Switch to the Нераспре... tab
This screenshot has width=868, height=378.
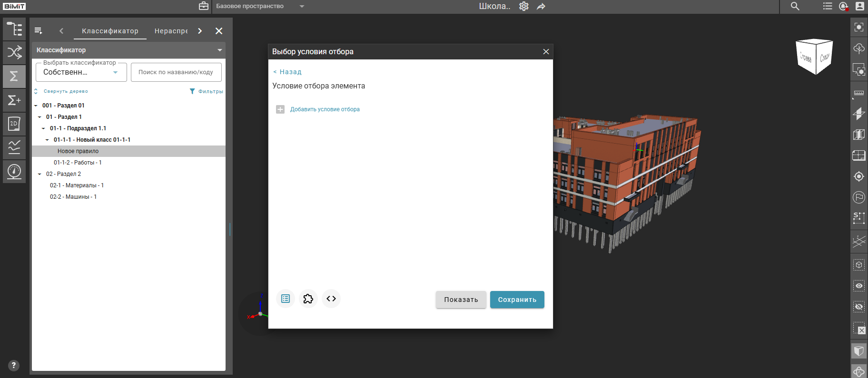tap(171, 31)
